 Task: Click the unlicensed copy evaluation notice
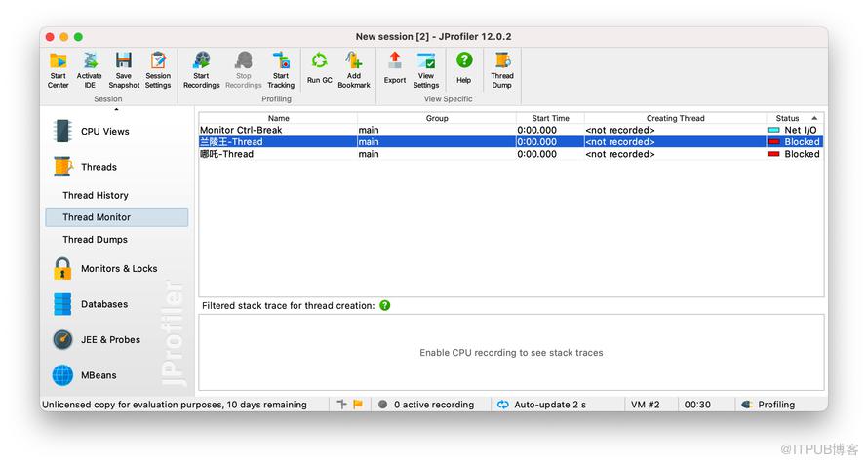(x=175, y=405)
